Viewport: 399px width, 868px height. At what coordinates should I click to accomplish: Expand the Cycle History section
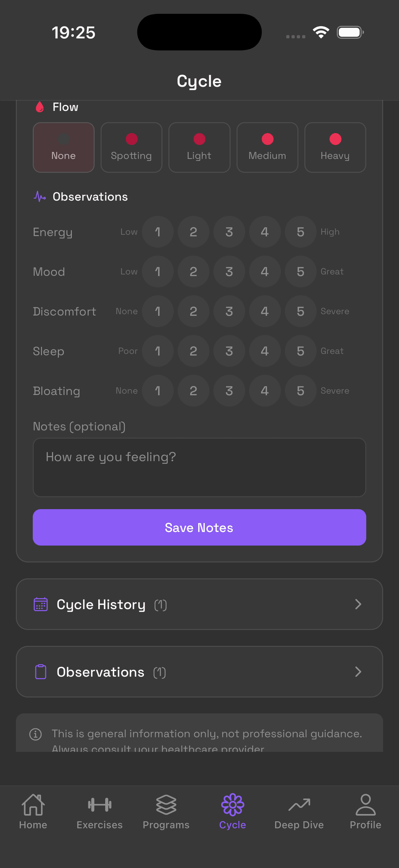click(x=199, y=604)
